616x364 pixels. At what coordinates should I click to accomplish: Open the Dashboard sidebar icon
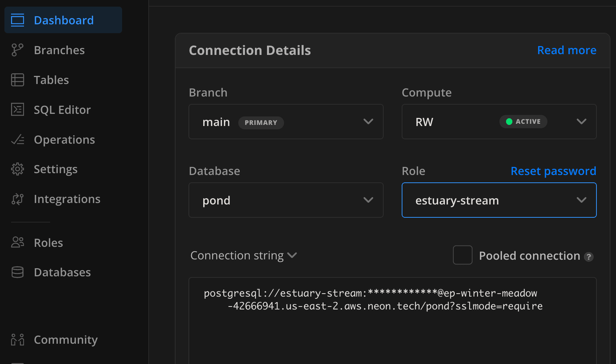coord(17,20)
